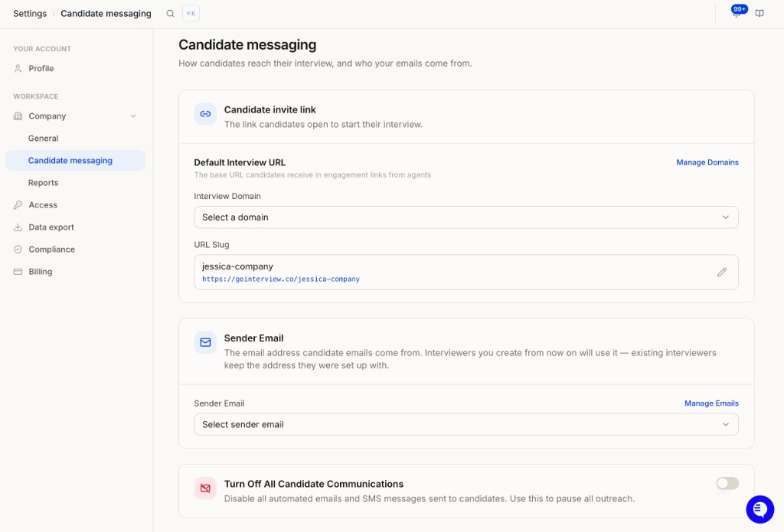The width and height of the screenshot is (784, 532).
Task: Select Candidate messaging in sidebar
Action: (76, 161)
